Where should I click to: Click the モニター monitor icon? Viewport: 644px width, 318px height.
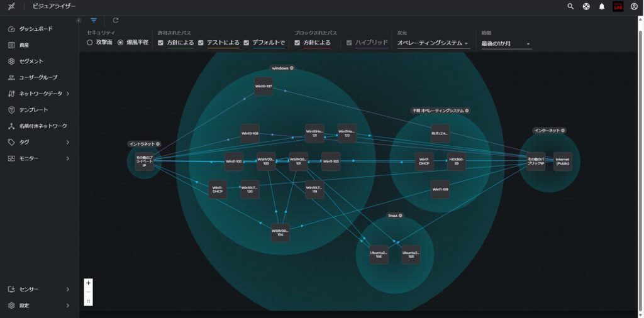tap(11, 158)
